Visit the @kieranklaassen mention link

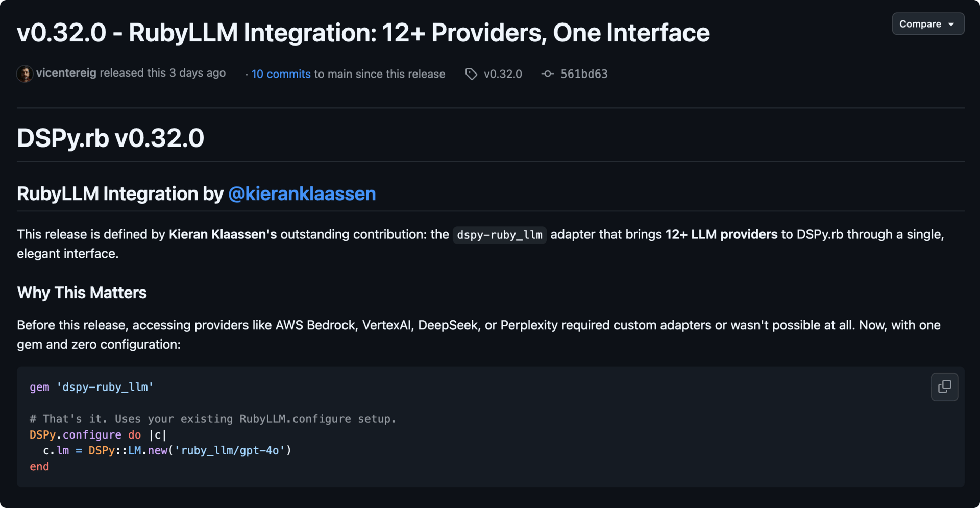coord(302,194)
